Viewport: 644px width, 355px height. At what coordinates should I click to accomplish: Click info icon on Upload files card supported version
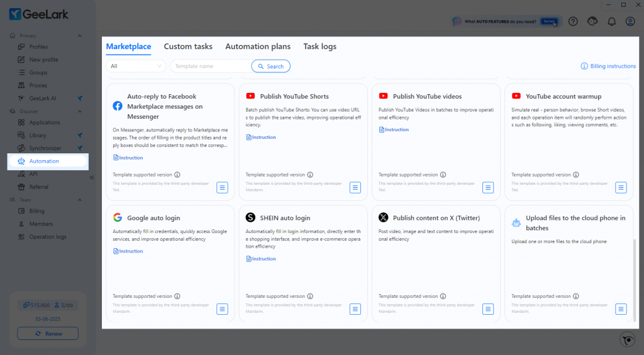click(x=576, y=297)
